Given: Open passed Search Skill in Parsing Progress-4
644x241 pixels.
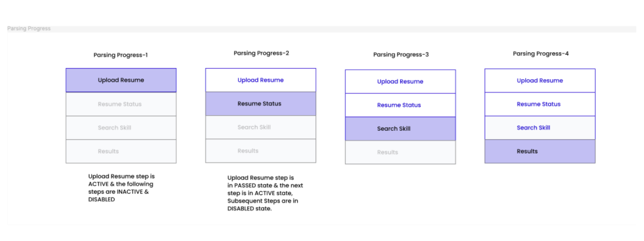Looking at the screenshot, I should point(540,128).
